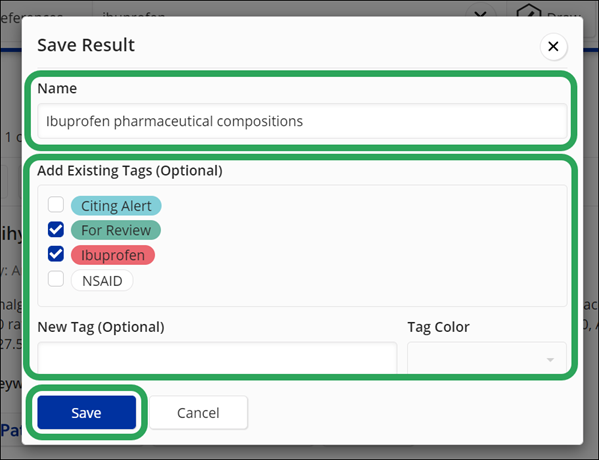Save the result
Screen dimensions: 599x460
coord(87,413)
